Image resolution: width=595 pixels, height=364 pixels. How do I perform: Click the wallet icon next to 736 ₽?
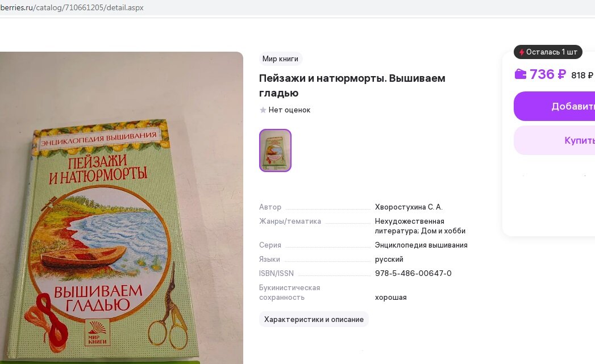click(x=520, y=74)
